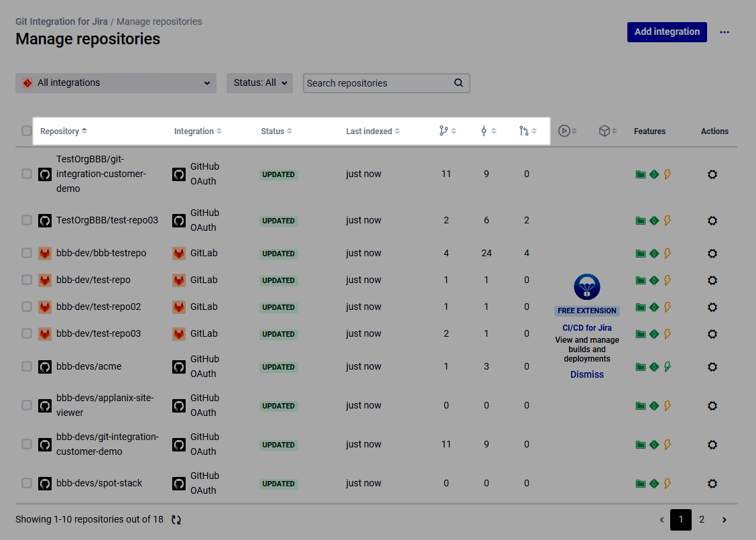Check the bbb-devs/applanix-site-viewer checkbox
This screenshot has width=756, height=540.
(27, 405)
